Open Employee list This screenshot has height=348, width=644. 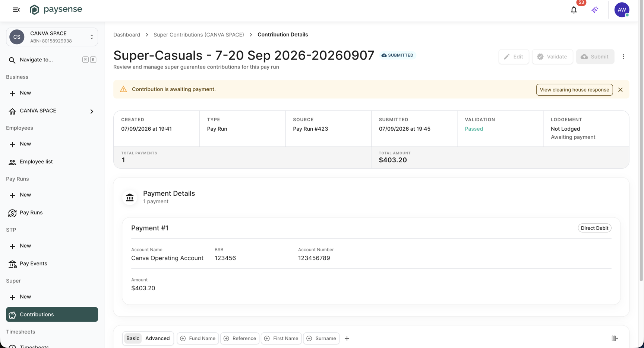pos(52,162)
